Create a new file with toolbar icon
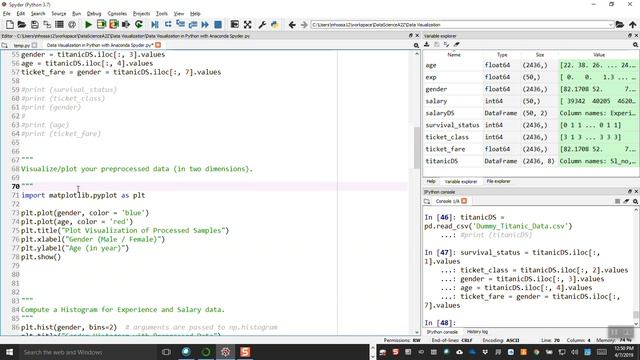640x360 pixels. (9, 24)
